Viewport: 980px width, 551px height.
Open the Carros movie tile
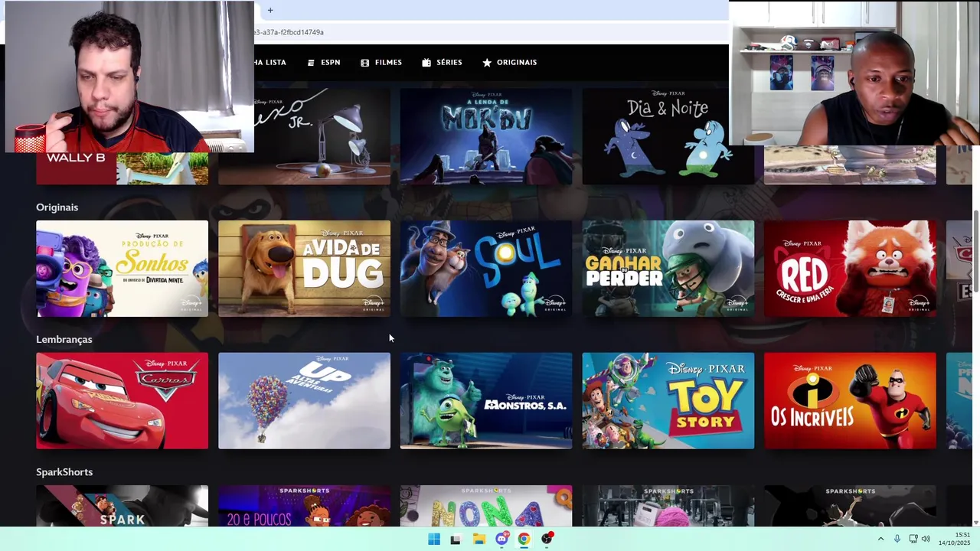122,401
